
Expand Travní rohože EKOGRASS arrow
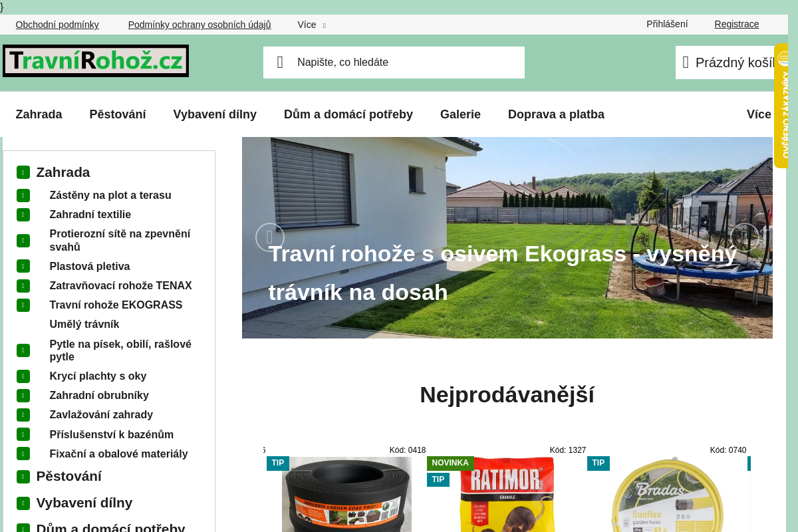point(23,305)
